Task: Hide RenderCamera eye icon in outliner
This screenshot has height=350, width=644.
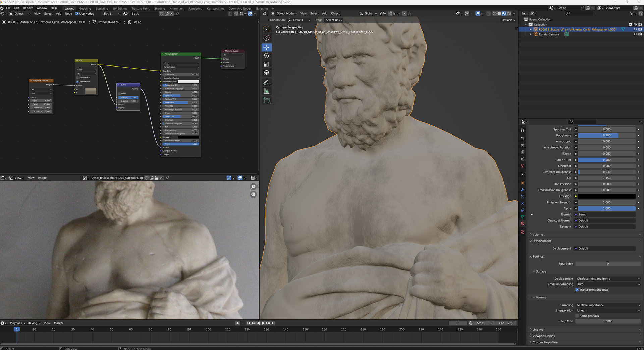Action: coord(635,34)
